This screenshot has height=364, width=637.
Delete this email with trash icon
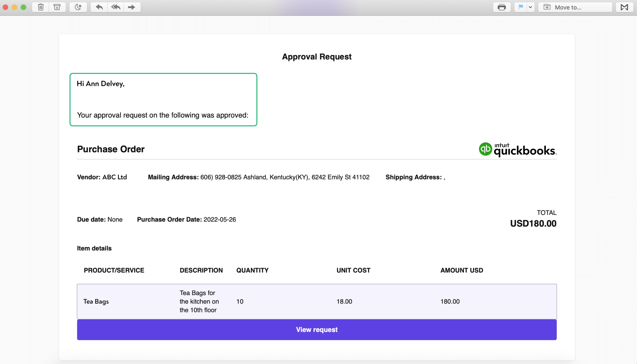[x=41, y=7]
